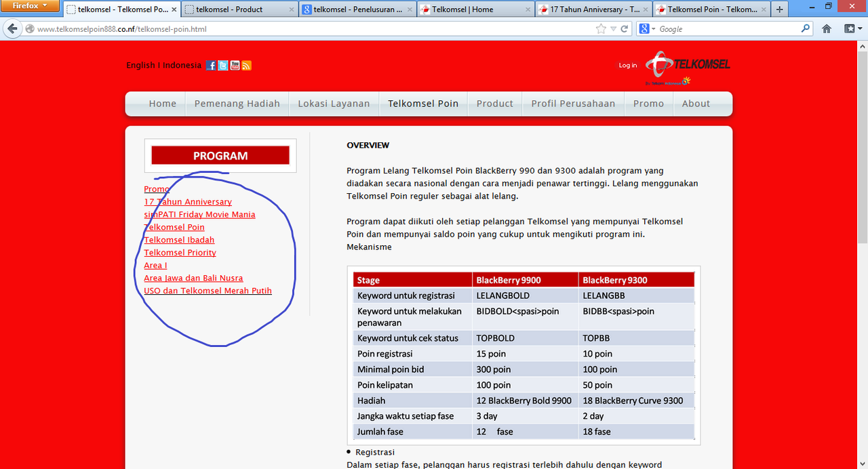Open Telkomsel Poin menu item

tap(423, 104)
